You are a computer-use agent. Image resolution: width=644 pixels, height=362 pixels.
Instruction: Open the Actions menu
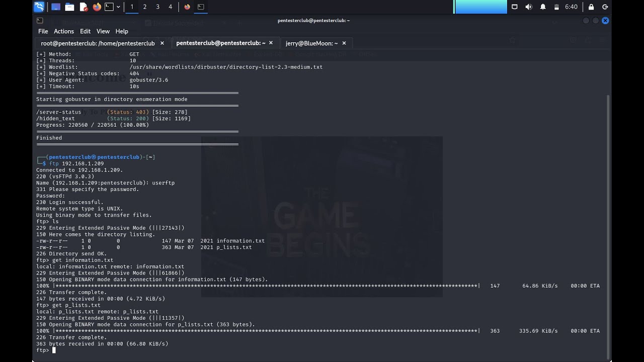pyautogui.click(x=64, y=31)
